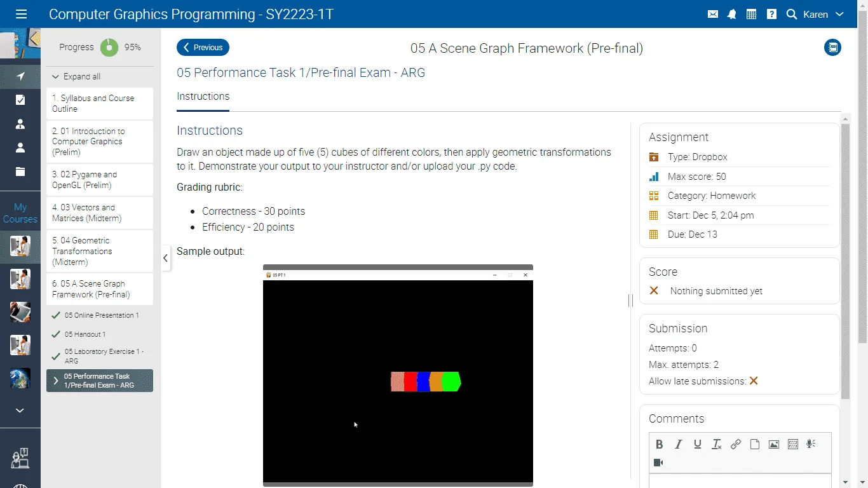Expand all course modules
Viewport: 868px width, 488px height.
tap(76, 76)
